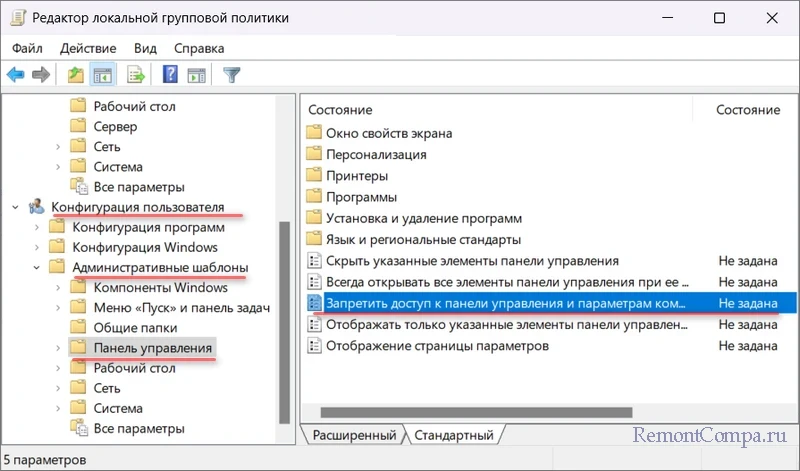
Task: Select Административные шаблоны in the tree
Action: point(160,267)
